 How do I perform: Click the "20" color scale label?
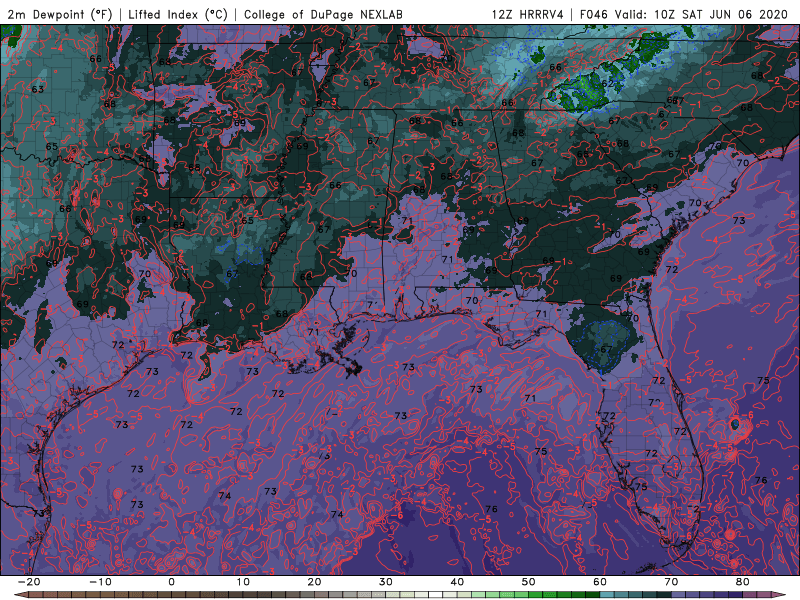click(314, 582)
